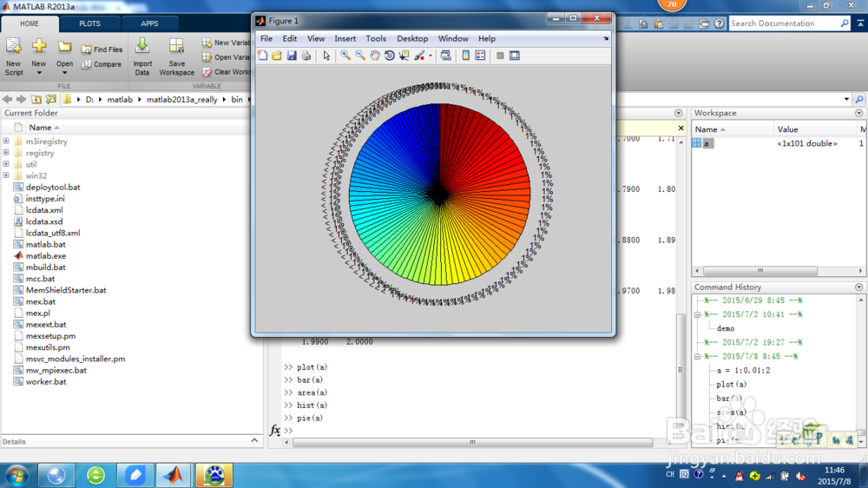The width and height of the screenshot is (868, 488).
Task: Click the Hide Plot Tools icon
Action: click(500, 56)
